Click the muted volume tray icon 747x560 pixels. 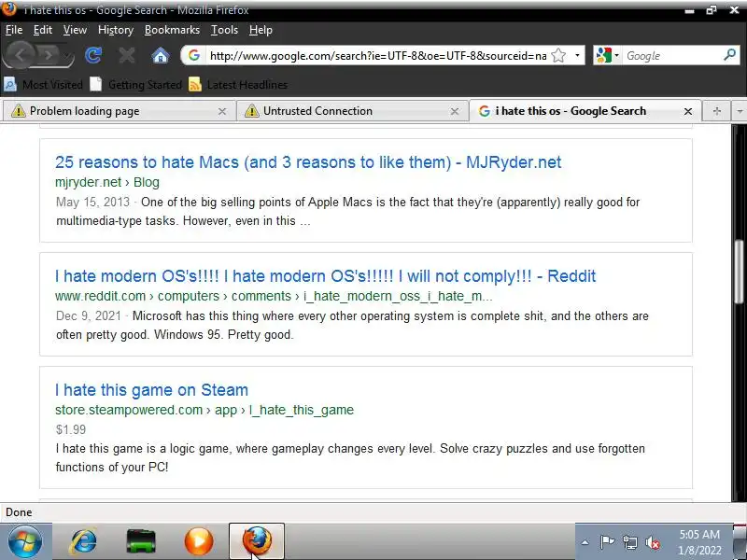tap(653, 542)
